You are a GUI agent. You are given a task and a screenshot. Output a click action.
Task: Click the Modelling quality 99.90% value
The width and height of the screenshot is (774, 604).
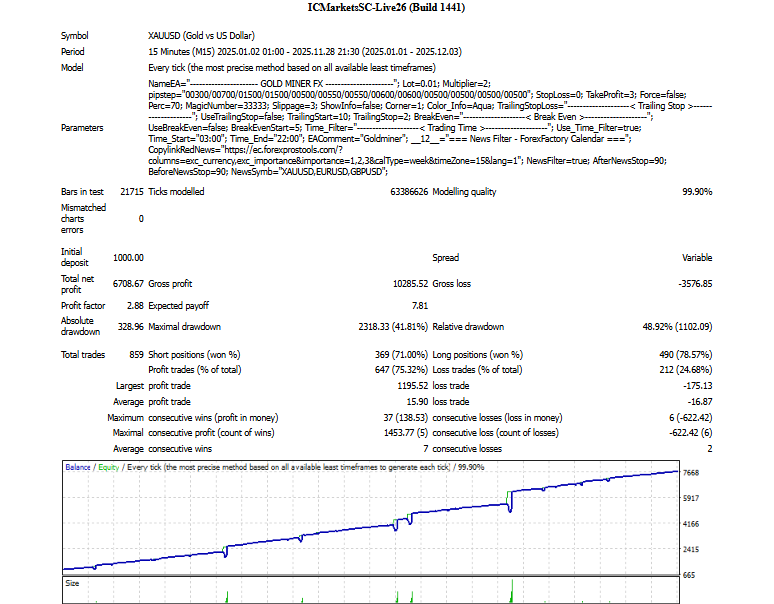pyautogui.click(x=697, y=190)
